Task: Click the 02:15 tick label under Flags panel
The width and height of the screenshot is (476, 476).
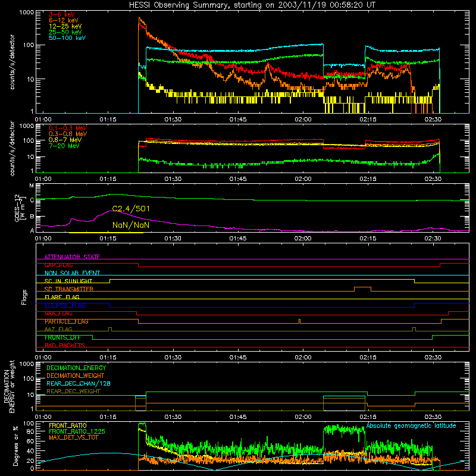Action: 368,358
